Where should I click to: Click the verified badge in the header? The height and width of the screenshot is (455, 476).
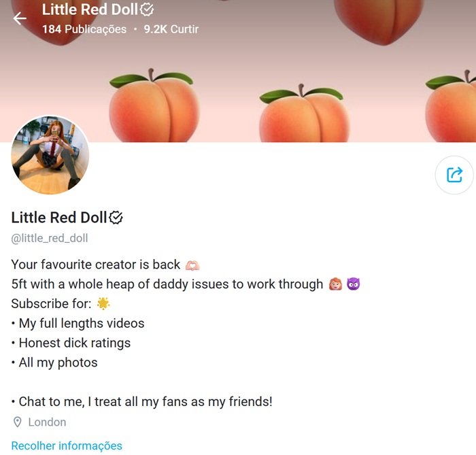click(148, 10)
